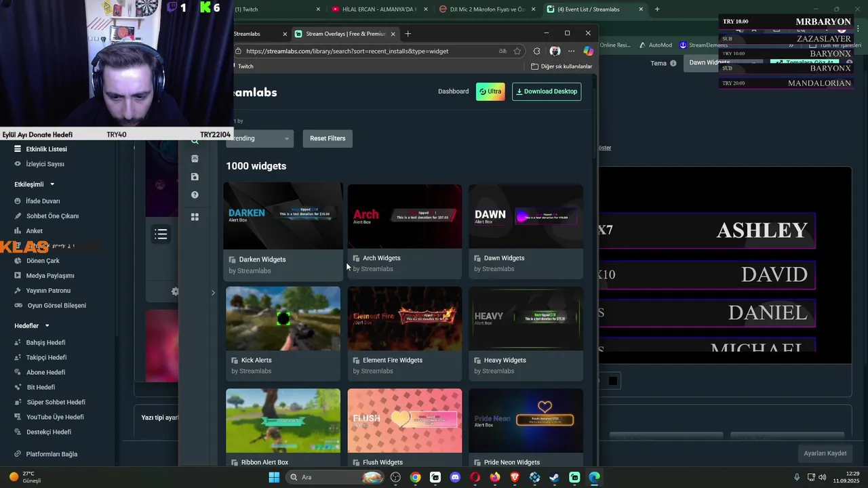Screen dimensions: 868x488
Task: Open Platformları Bağla link item
Action: [45, 454]
